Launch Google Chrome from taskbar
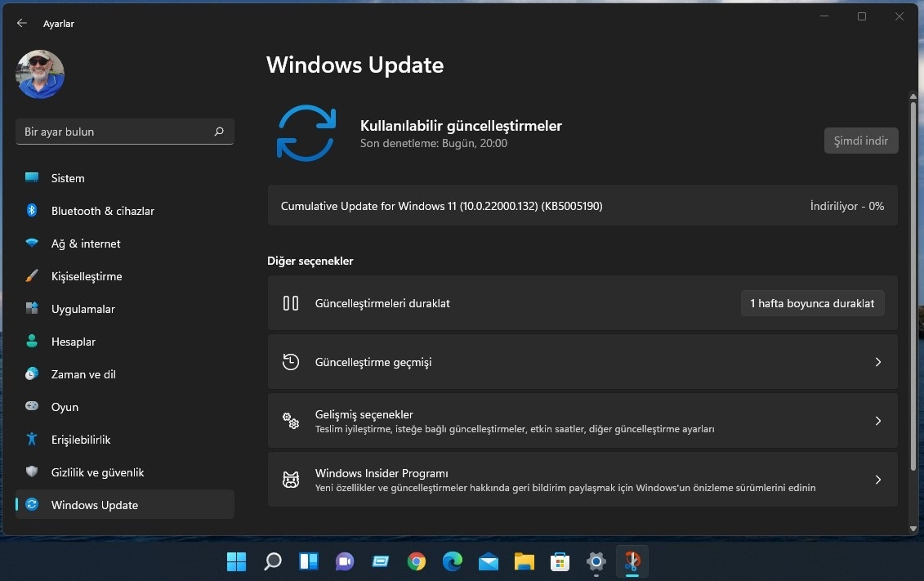The height and width of the screenshot is (581, 924). coord(416,561)
